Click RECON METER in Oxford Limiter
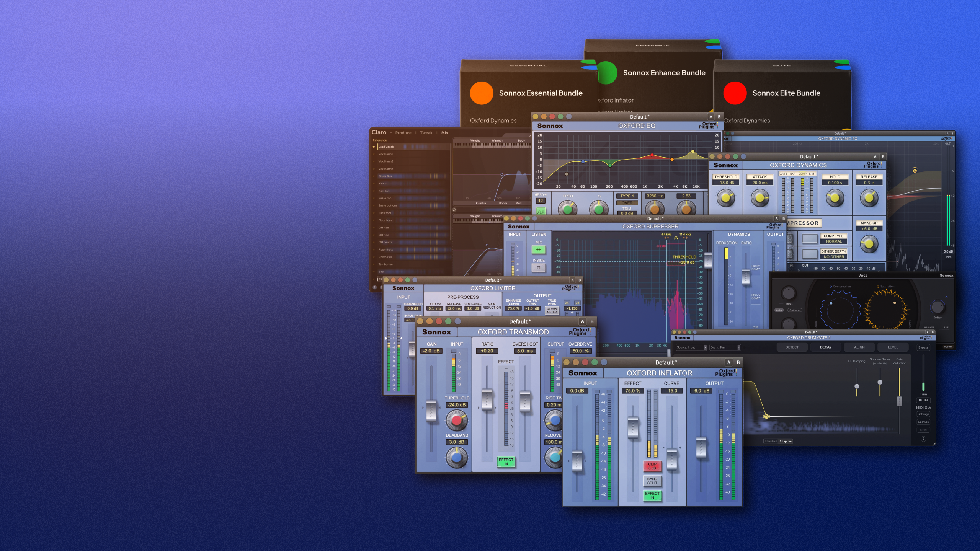 [x=552, y=311]
